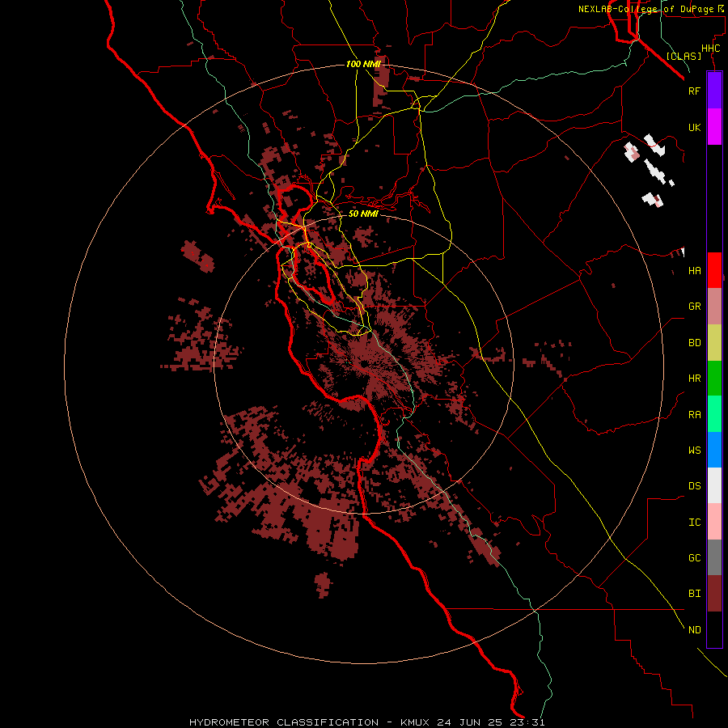728x728 pixels.
Task: Click the ND legend label
Action: pos(694,630)
